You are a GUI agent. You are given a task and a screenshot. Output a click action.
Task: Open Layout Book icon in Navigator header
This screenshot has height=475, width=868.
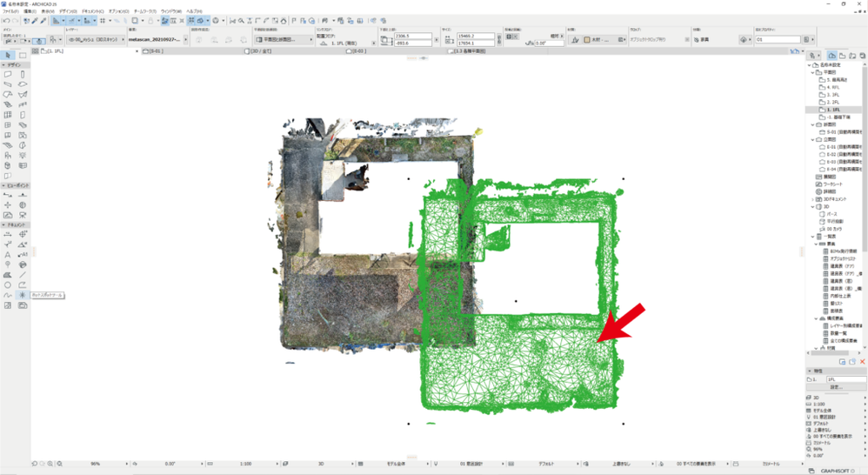[852, 56]
